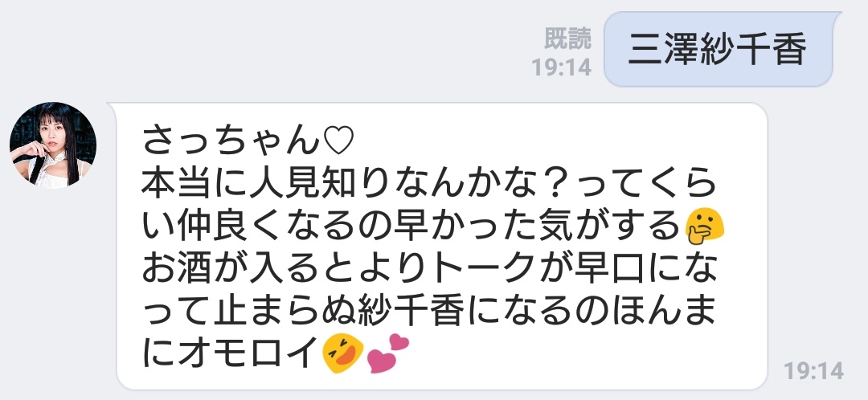Open the sender's profile avatar
The width and height of the screenshot is (868, 400).
pyautogui.click(x=52, y=145)
